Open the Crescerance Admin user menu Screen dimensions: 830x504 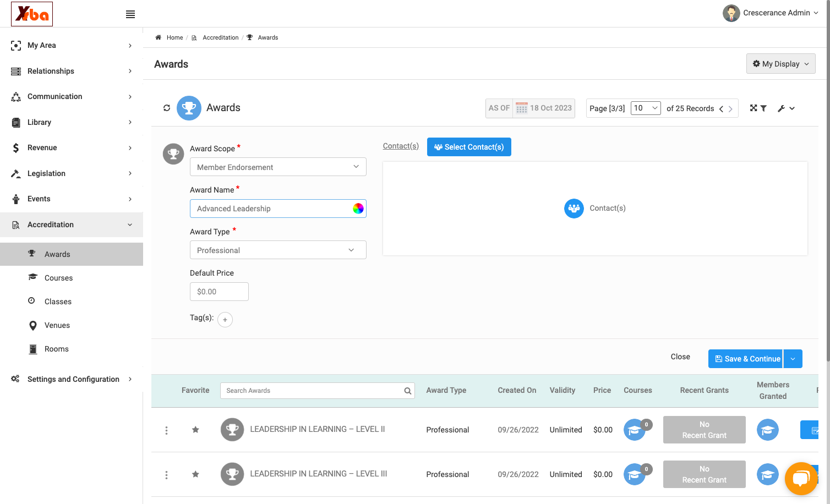[770, 13]
